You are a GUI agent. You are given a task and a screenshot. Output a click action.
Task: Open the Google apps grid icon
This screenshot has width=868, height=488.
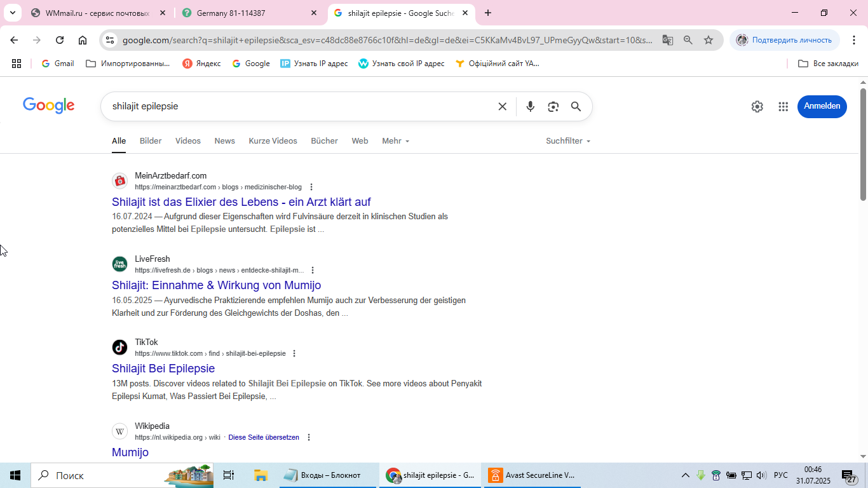pos(783,107)
